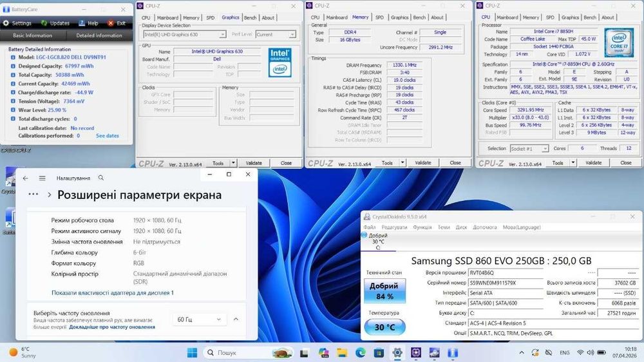644x362 pixels.
Task: Click info icon beside Wear Level
Action: click(13, 110)
